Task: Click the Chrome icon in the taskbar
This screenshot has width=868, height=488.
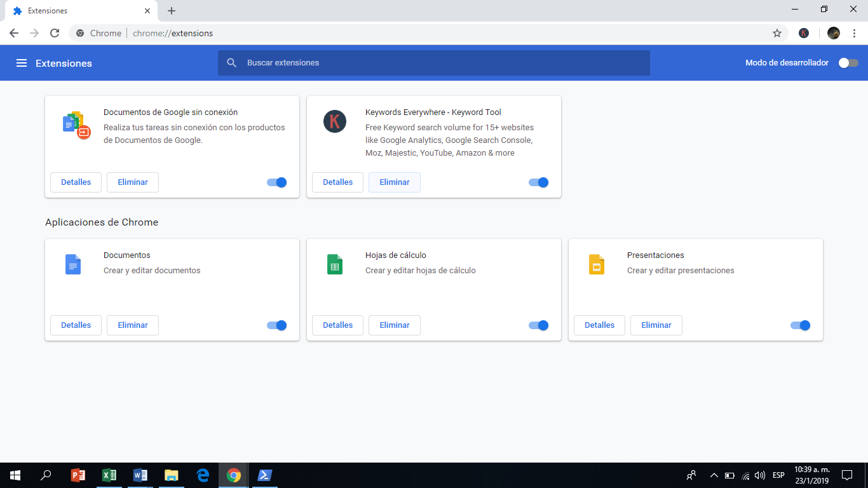Action: (234, 475)
